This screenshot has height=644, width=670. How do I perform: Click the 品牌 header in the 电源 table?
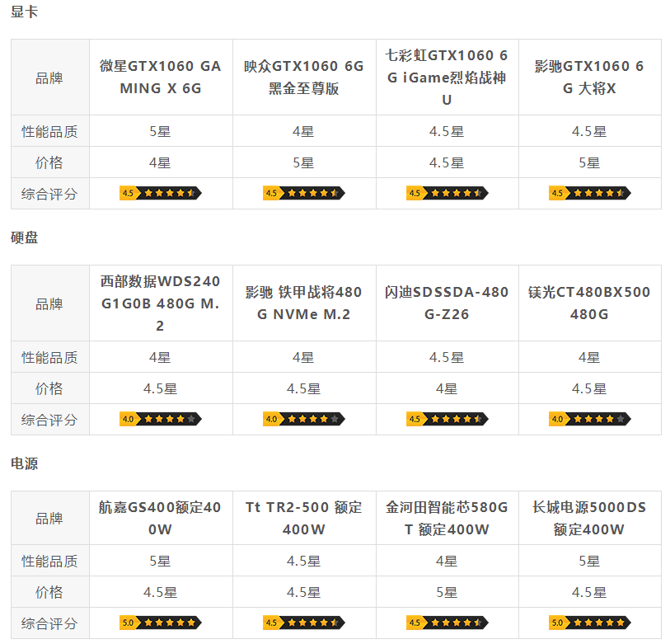[49, 519]
